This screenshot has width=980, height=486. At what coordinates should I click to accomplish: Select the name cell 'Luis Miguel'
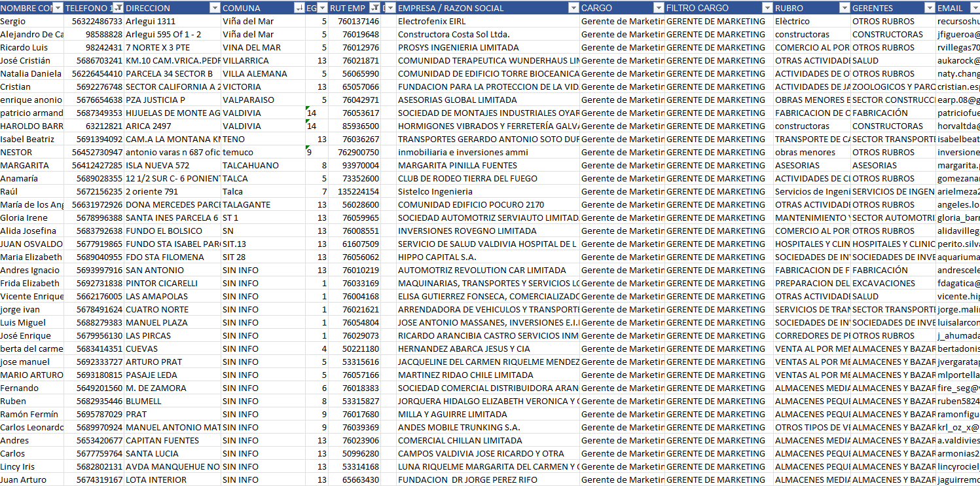32,322
